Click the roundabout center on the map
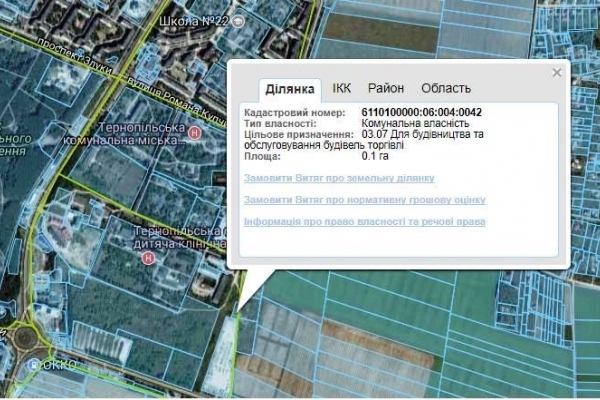This screenshot has width=600, height=400. (25, 336)
